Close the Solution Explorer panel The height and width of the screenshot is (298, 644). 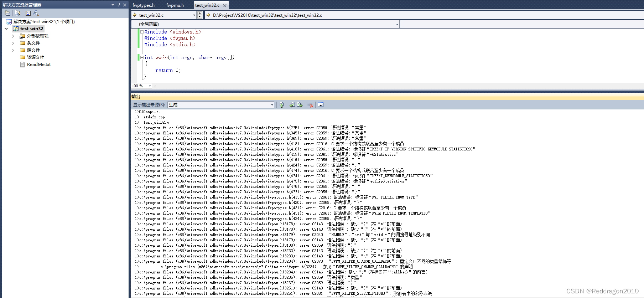[x=125, y=5]
